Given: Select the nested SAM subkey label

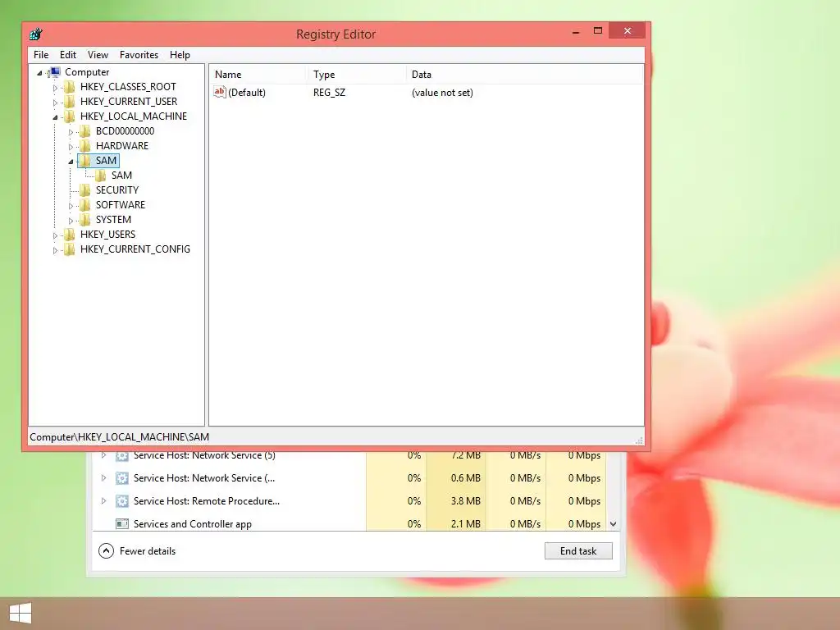Looking at the screenshot, I should pyautogui.click(x=121, y=176).
